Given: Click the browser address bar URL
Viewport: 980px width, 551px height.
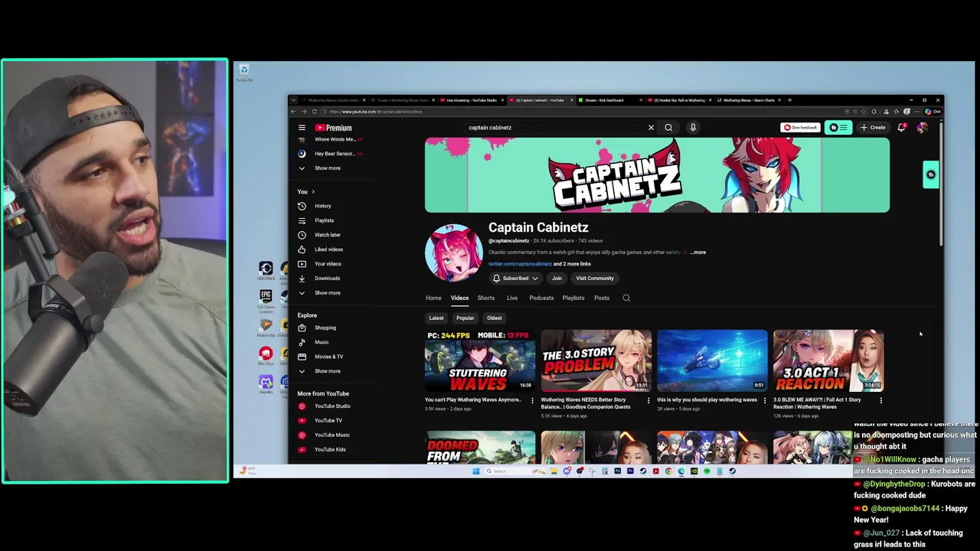Looking at the screenshot, I should [x=376, y=112].
